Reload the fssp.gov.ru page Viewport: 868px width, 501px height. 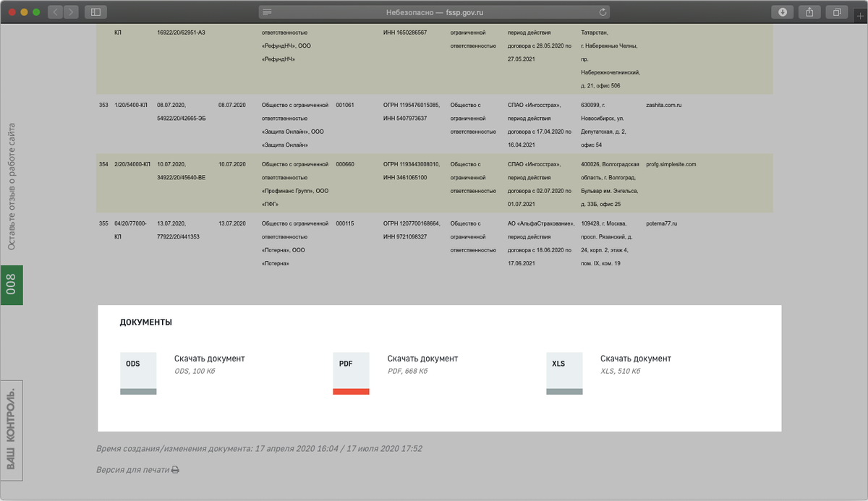603,12
